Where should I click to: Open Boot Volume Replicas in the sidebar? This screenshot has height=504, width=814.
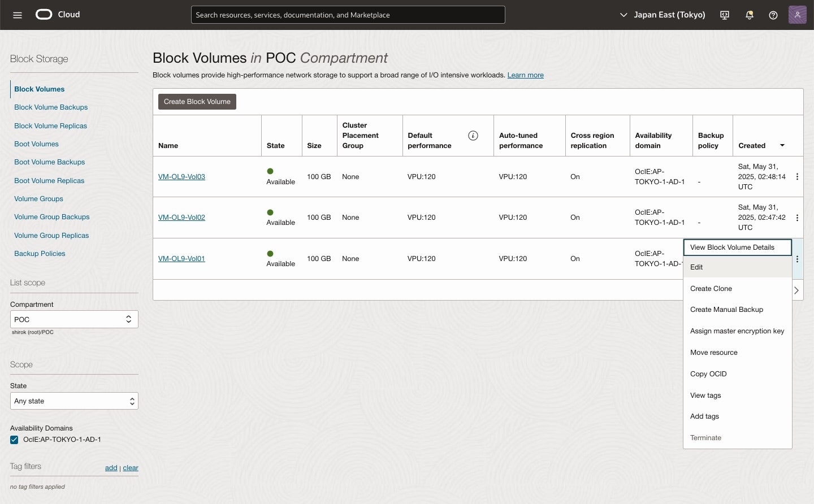49,181
